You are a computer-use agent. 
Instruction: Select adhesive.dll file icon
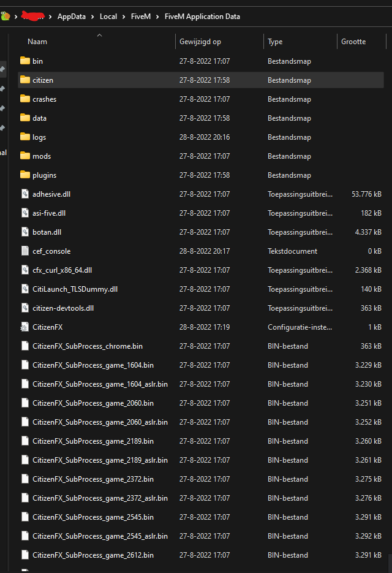pyautogui.click(x=25, y=194)
